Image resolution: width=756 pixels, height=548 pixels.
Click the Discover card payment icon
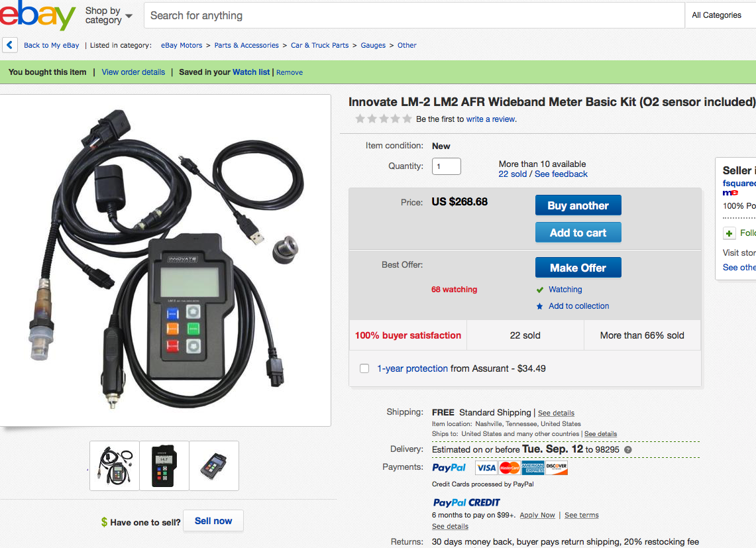pyautogui.click(x=558, y=467)
